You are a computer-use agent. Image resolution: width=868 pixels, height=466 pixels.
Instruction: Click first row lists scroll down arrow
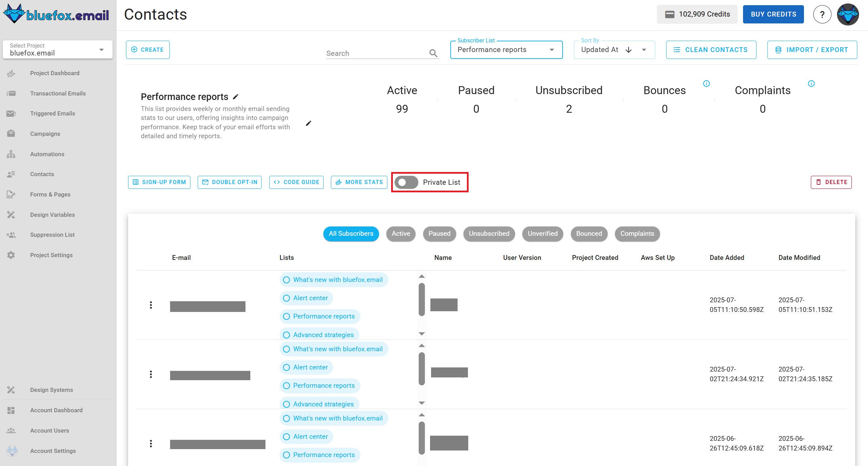click(x=422, y=334)
